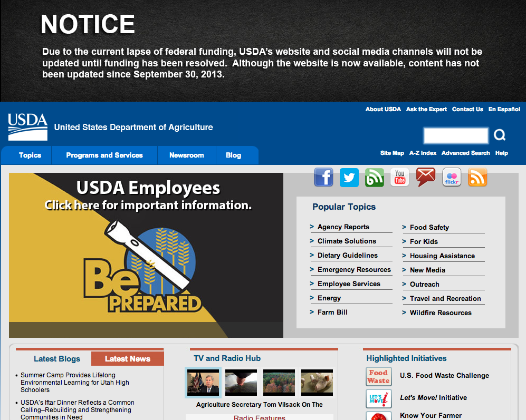Subscribe via the orange RSS icon
Screen dimensions: 526x420
[477, 178]
